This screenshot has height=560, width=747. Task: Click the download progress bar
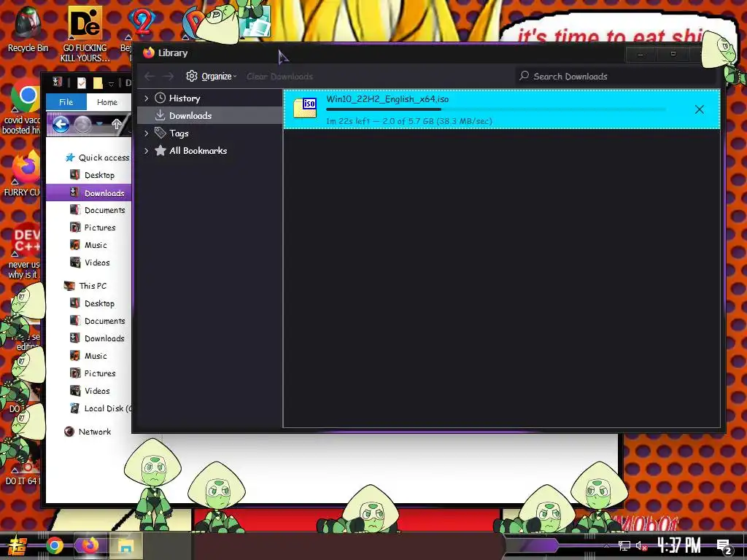(x=495, y=110)
